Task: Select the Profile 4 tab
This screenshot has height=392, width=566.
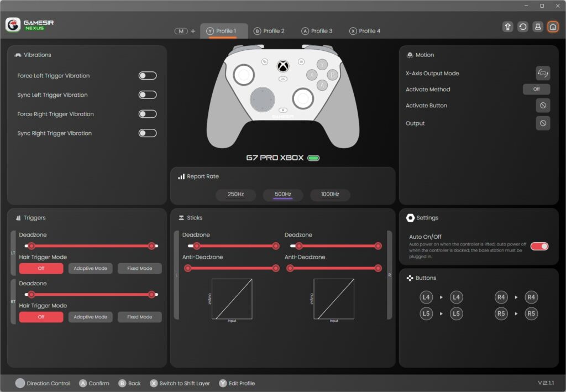Action: (x=365, y=31)
